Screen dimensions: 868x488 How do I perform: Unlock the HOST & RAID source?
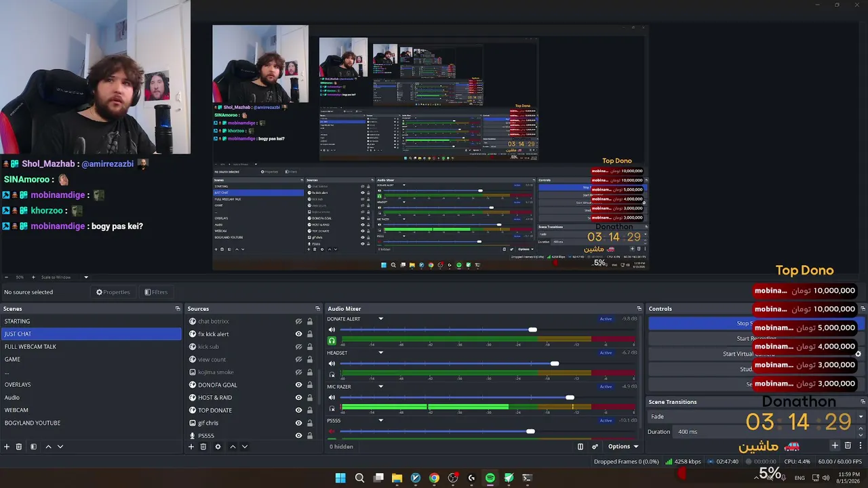coord(310,397)
